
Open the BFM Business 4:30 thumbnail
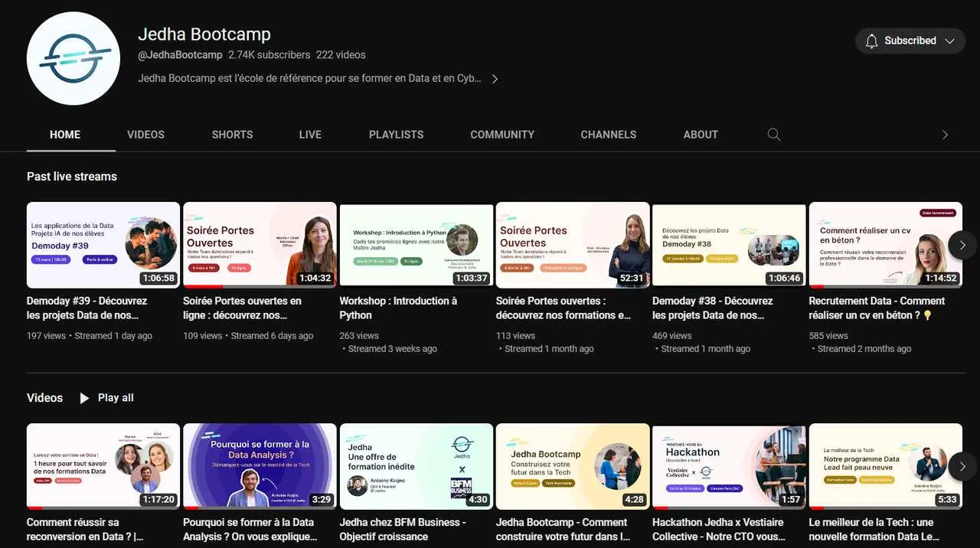416,466
